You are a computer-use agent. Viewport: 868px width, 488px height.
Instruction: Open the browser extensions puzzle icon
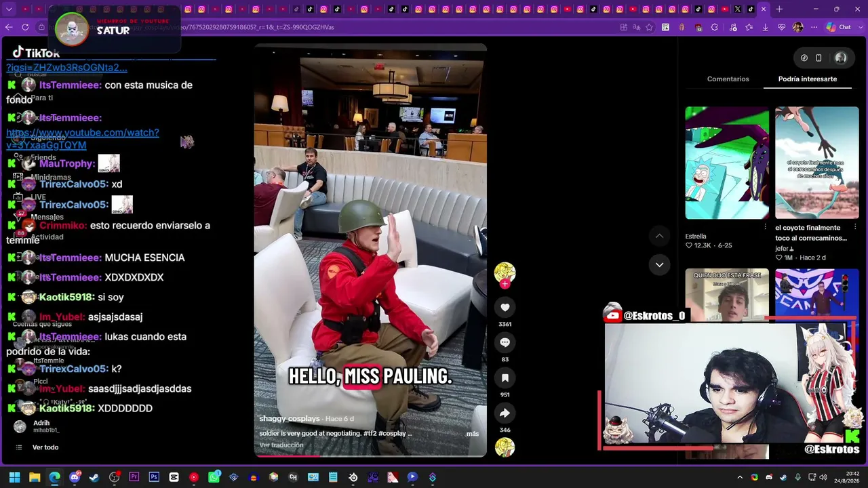tap(714, 27)
